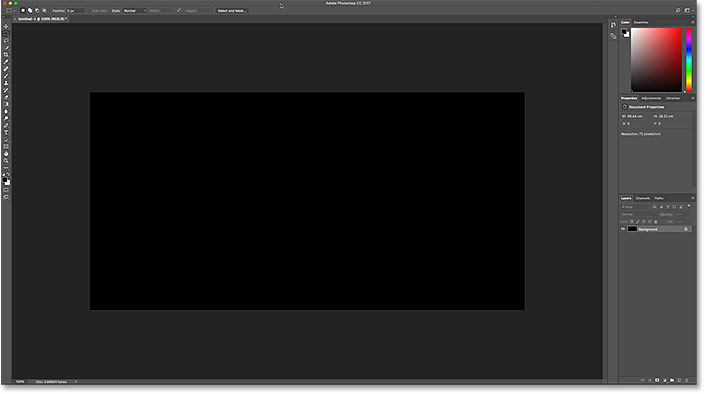705x394 pixels.
Task: Switch to the Channels tab
Action: [643, 198]
